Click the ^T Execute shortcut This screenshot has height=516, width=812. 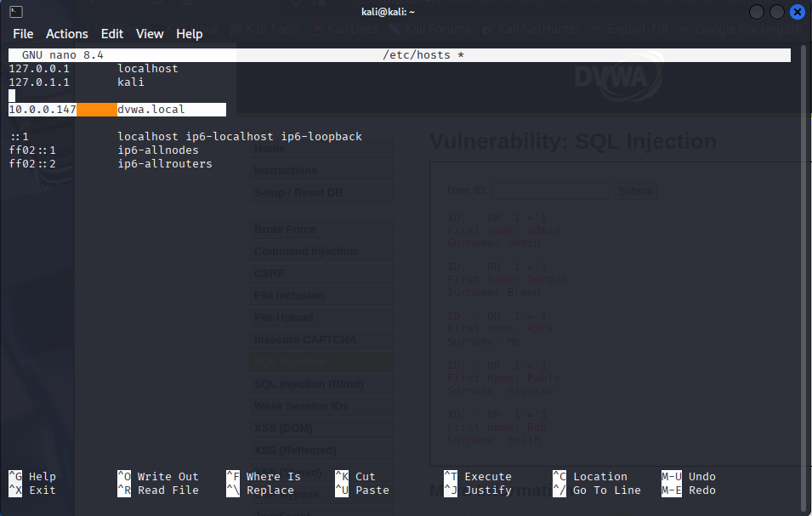click(478, 477)
